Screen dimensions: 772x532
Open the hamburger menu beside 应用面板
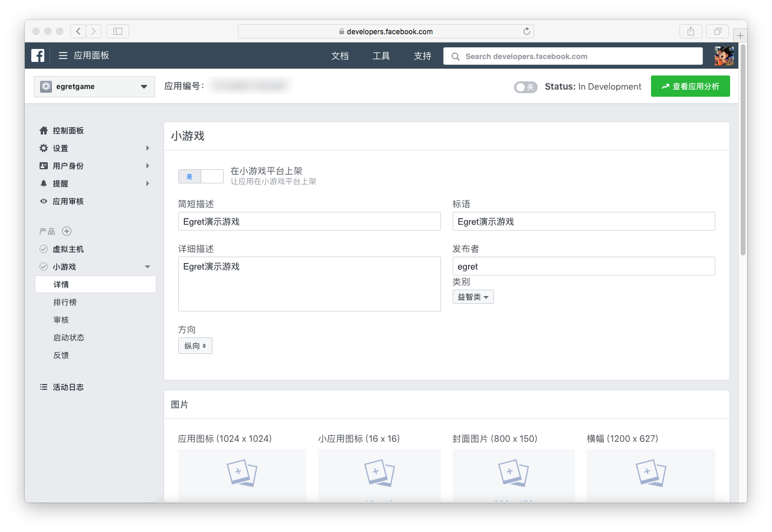pos(63,56)
